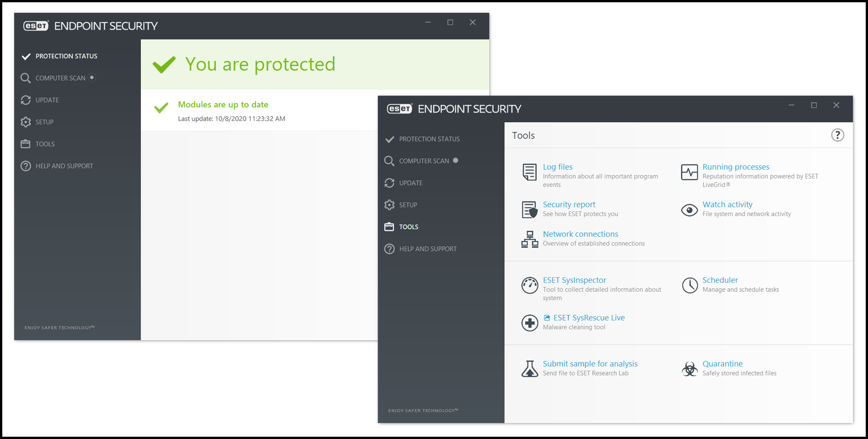Click the Security report shield icon

point(529,209)
